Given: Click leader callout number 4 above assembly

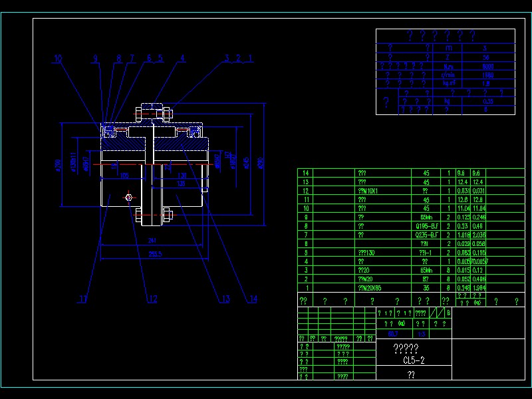Looking at the screenshot, I should pyautogui.click(x=182, y=59).
